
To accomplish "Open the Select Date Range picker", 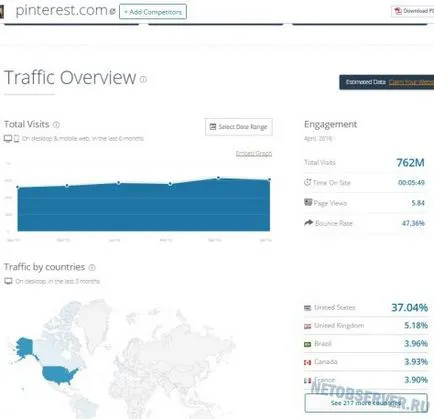I will pyautogui.click(x=239, y=127).
